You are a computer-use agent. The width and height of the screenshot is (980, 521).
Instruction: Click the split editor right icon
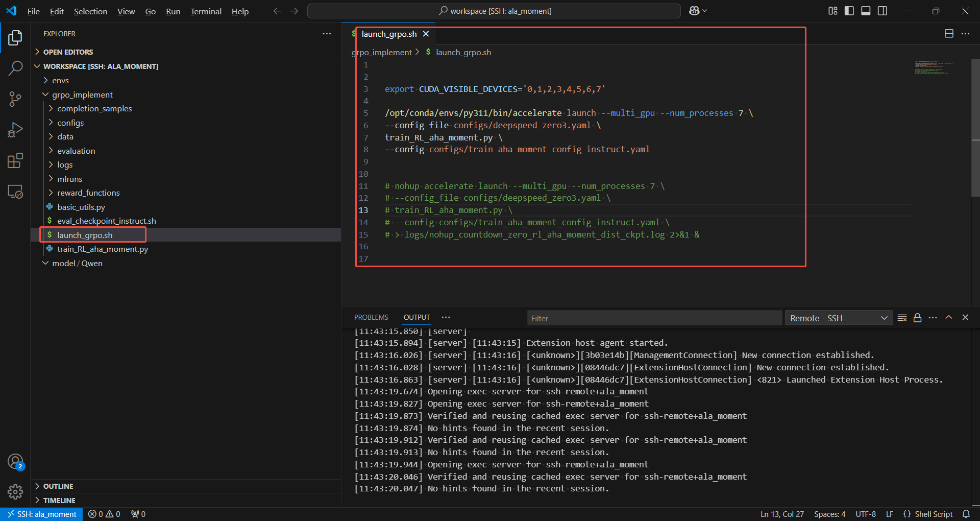click(949, 34)
